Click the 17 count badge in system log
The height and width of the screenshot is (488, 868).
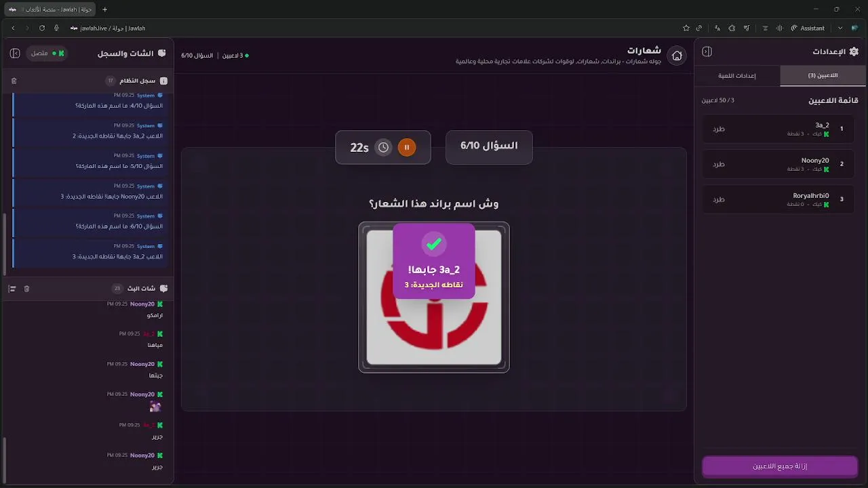111,81
